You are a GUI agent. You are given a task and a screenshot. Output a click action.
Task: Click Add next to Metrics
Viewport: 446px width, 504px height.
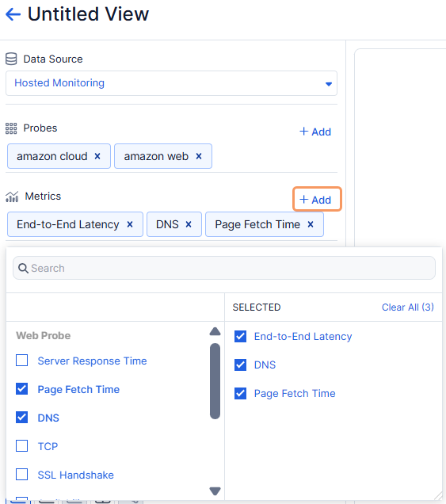click(317, 199)
